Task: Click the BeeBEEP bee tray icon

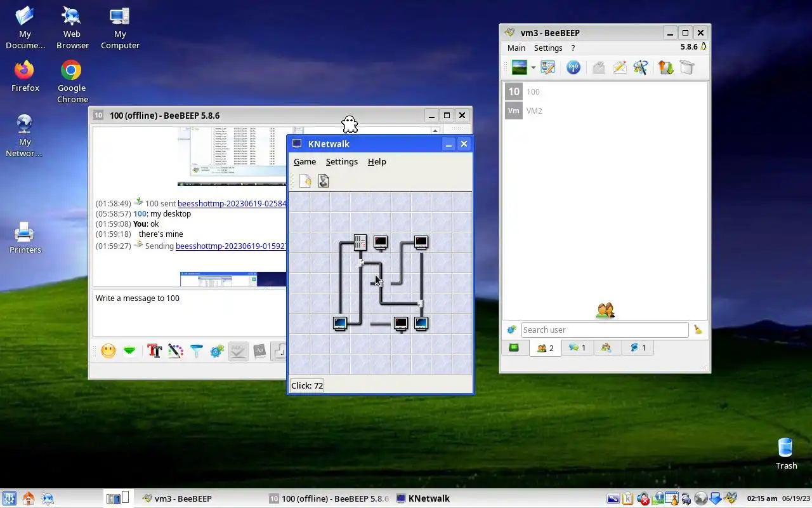Action: click(x=731, y=498)
